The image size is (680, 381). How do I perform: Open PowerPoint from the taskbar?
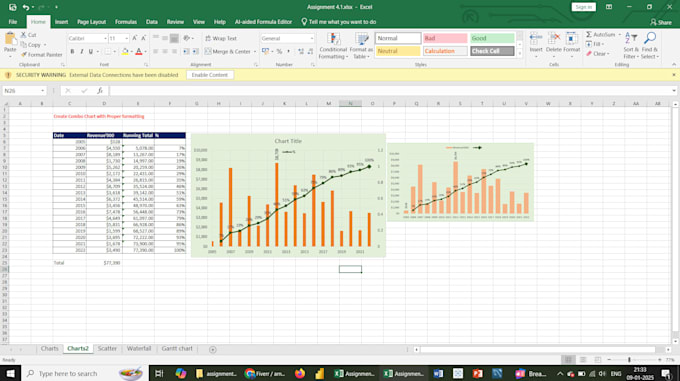click(477, 373)
